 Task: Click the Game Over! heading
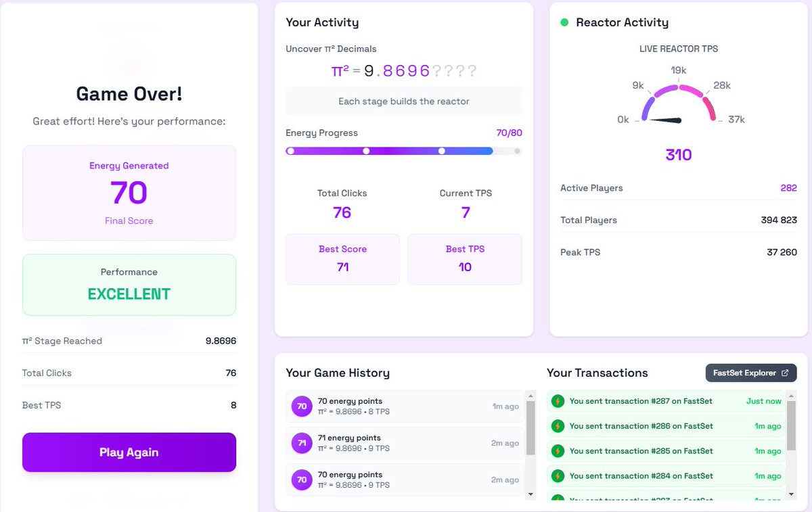[x=129, y=93]
